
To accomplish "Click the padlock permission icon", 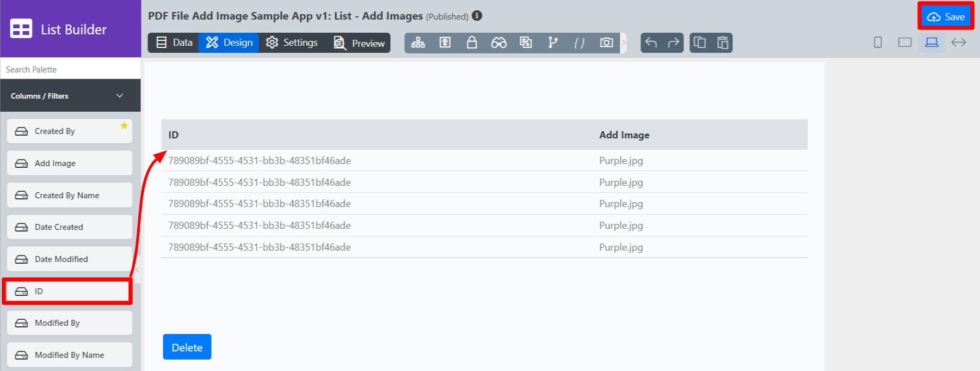I will (472, 42).
